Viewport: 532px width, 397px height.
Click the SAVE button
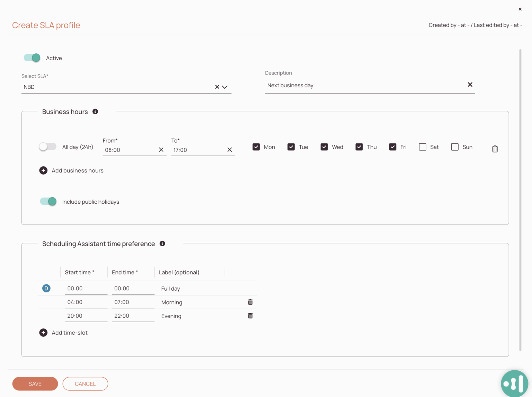pyautogui.click(x=35, y=383)
